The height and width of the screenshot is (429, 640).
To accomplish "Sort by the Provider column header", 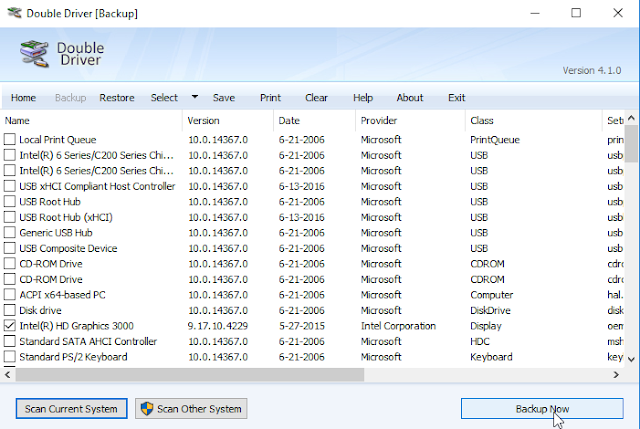I will tap(410, 120).
